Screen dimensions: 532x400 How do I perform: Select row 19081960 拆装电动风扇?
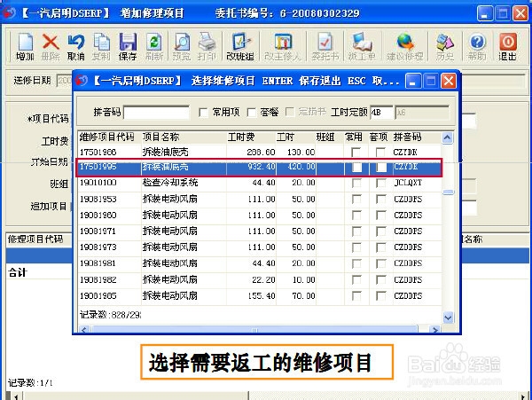[x=260, y=216]
